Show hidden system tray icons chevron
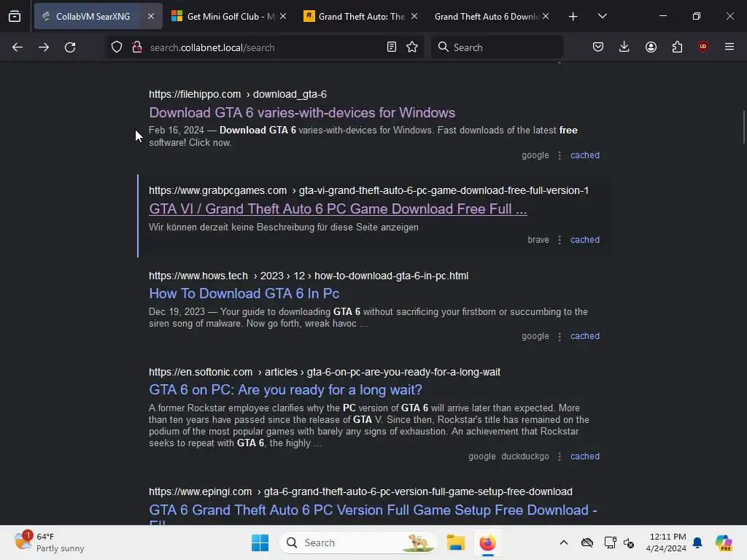 tap(564, 542)
